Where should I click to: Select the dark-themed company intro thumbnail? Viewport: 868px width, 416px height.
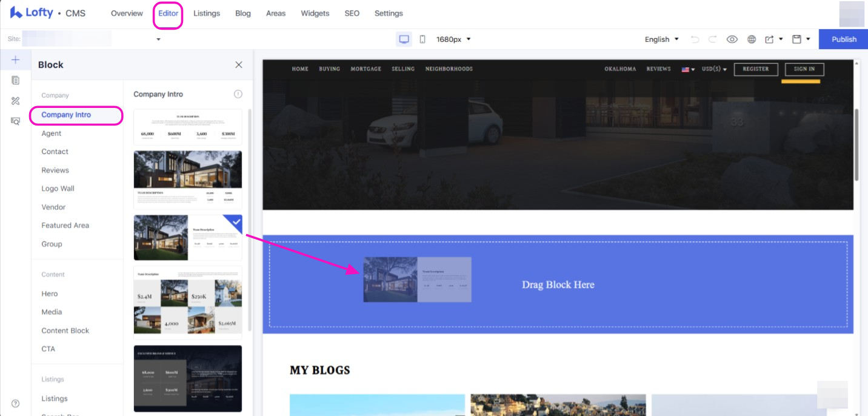click(187, 378)
